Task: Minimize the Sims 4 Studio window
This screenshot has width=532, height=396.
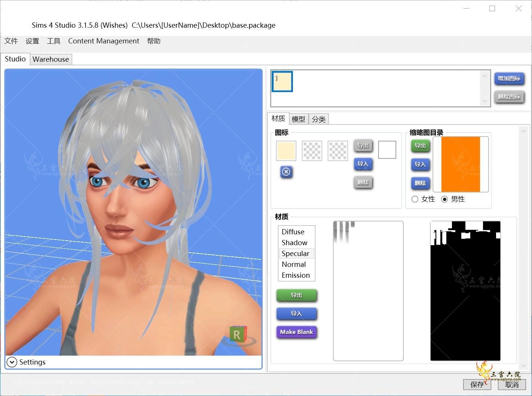Action: coord(466,8)
